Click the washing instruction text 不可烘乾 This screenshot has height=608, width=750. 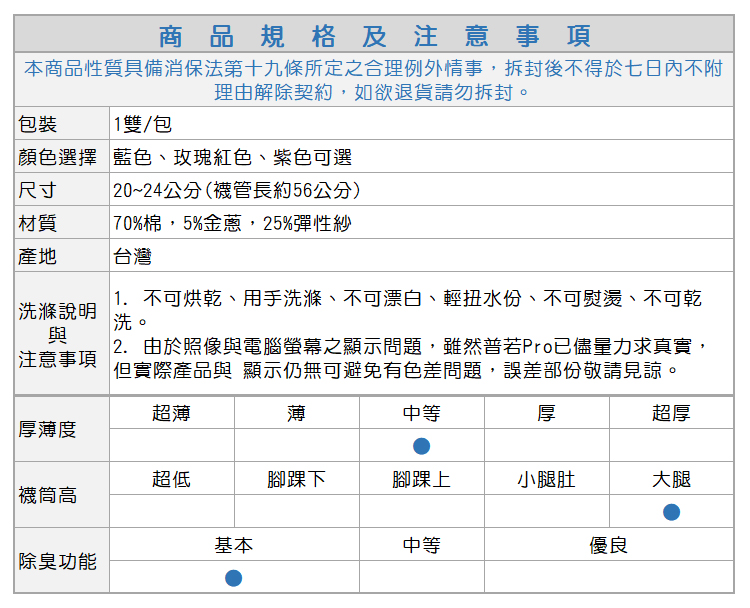(x=186, y=299)
